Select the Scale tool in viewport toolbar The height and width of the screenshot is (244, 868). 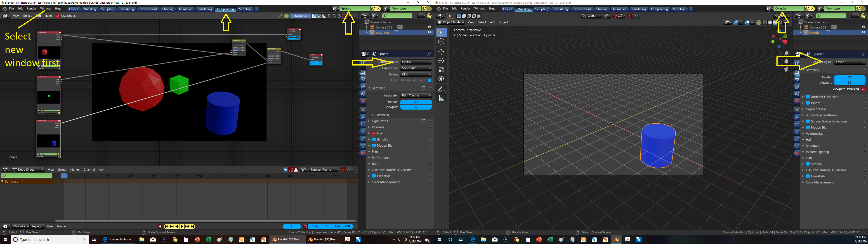click(441, 70)
